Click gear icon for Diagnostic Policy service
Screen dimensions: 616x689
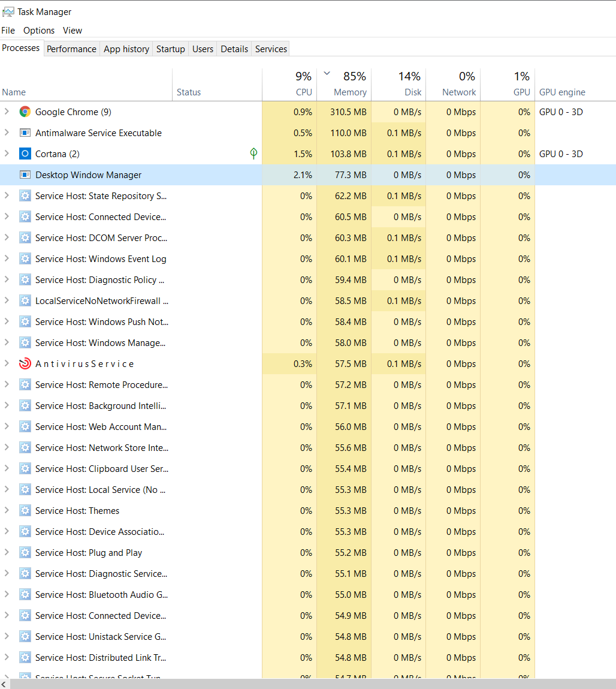pyautogui.click(x=25, y=280)
